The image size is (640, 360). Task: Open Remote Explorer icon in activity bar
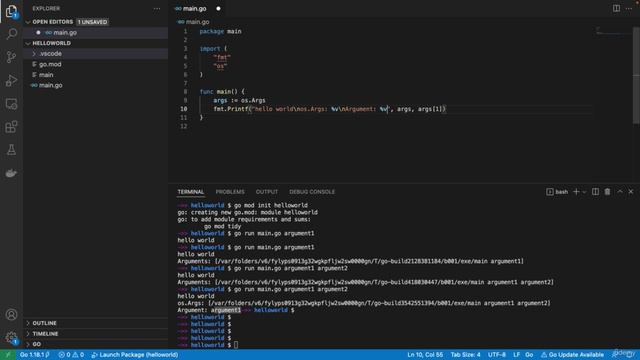11,104
